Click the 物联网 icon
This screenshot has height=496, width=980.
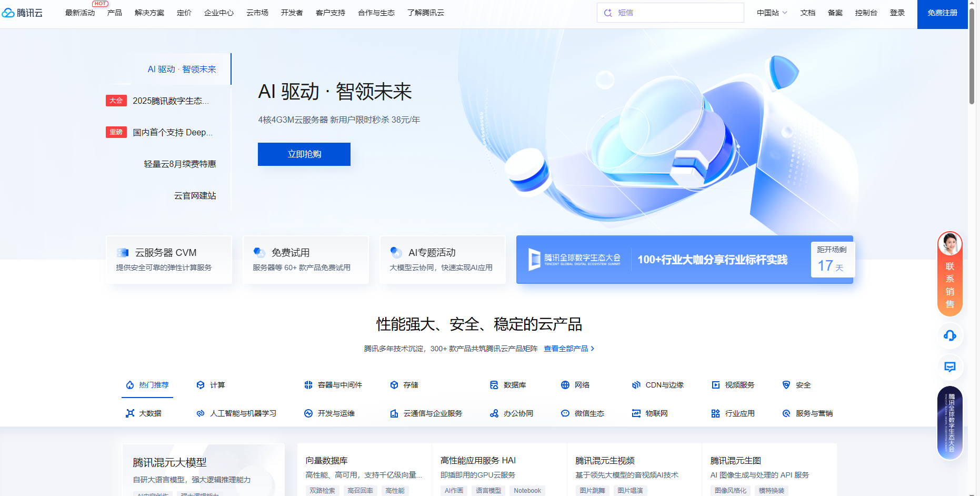click(x=636, y=413)
